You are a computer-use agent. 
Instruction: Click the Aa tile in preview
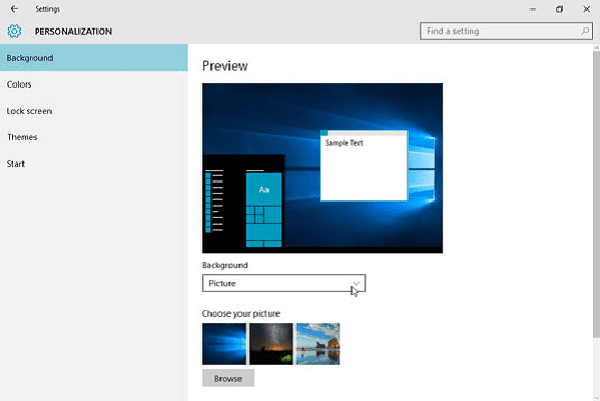point(264,189)
